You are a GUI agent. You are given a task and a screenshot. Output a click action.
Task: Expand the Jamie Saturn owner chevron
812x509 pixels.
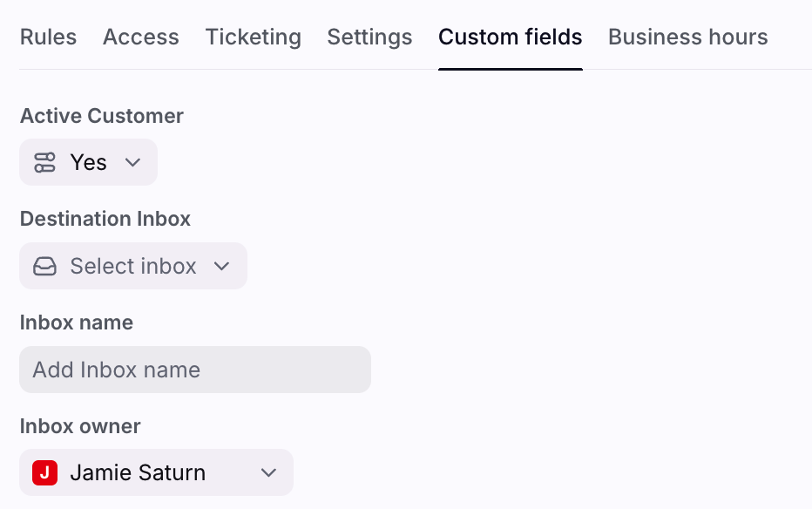(268, 472)
